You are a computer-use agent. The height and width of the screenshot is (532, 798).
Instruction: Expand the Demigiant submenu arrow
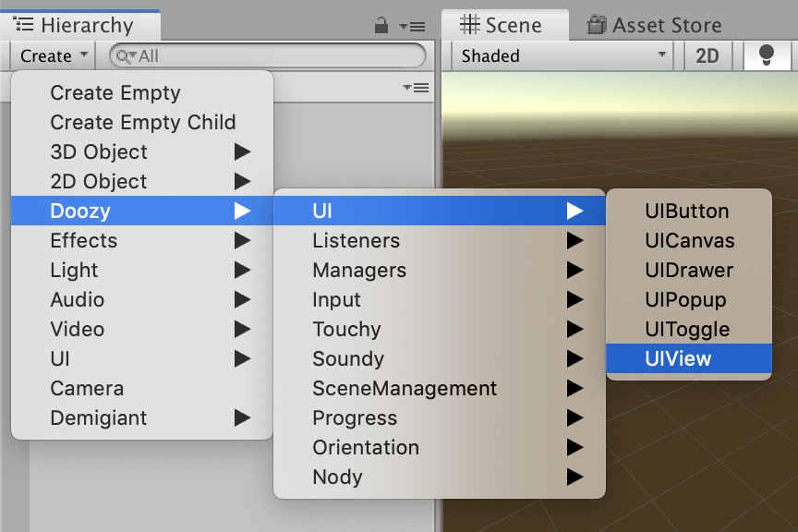[x=242, y=417]
